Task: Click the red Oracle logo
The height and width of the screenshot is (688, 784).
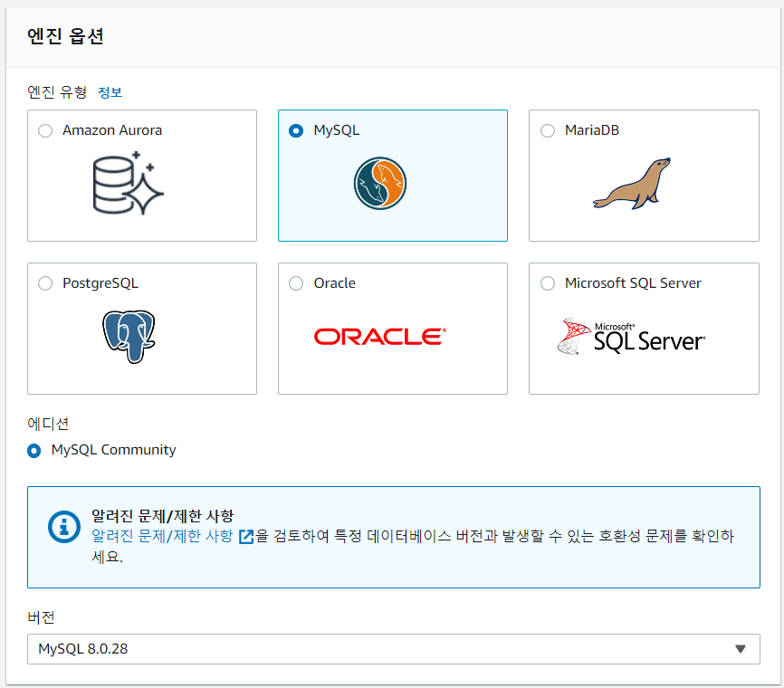Action: tap(380, 337)
